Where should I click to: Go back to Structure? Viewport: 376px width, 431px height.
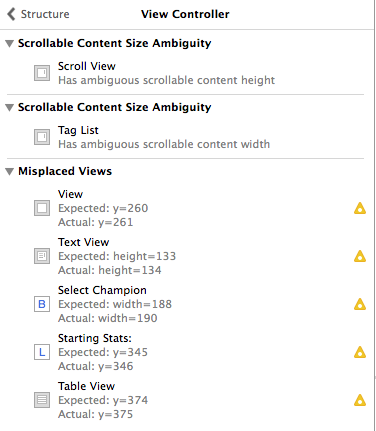pos(38,14)
